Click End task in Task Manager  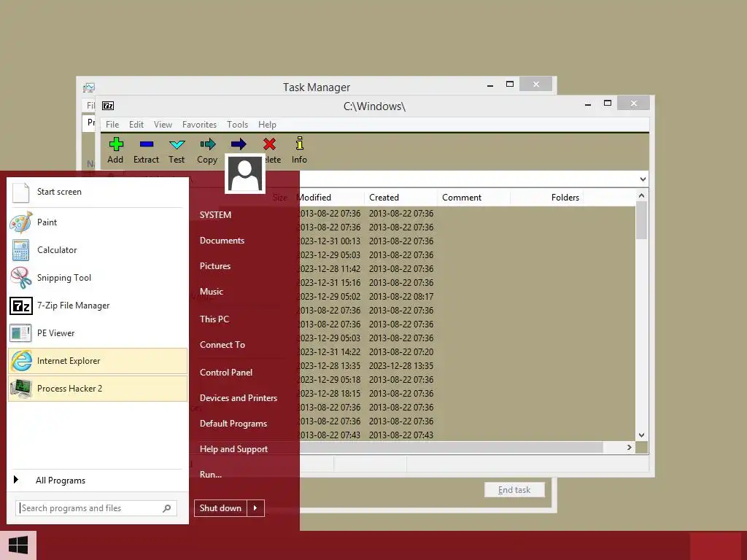514,490
